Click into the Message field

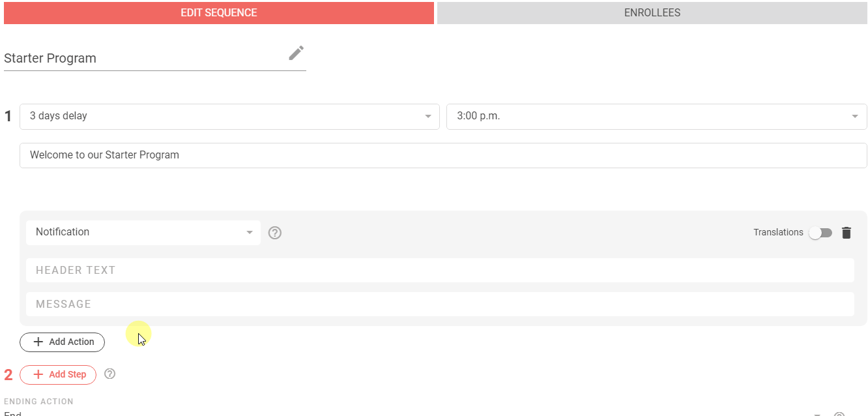pos(440,305)
